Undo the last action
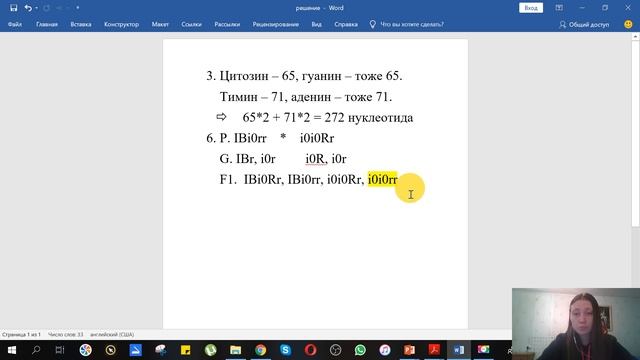The width and height of the screenshot is (640, 360). tap(28, 8)
